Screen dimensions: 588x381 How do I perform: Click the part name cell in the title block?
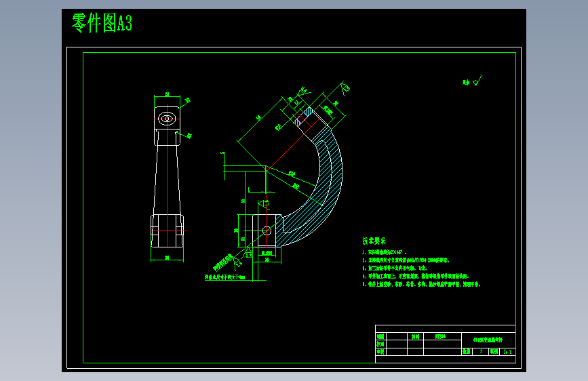[x=488, y=340]
